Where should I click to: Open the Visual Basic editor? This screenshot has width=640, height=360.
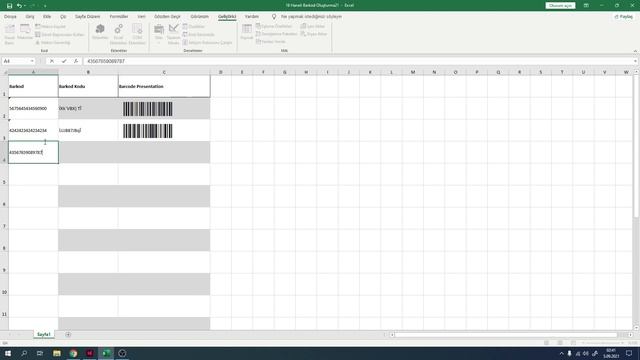pos(9,34)
